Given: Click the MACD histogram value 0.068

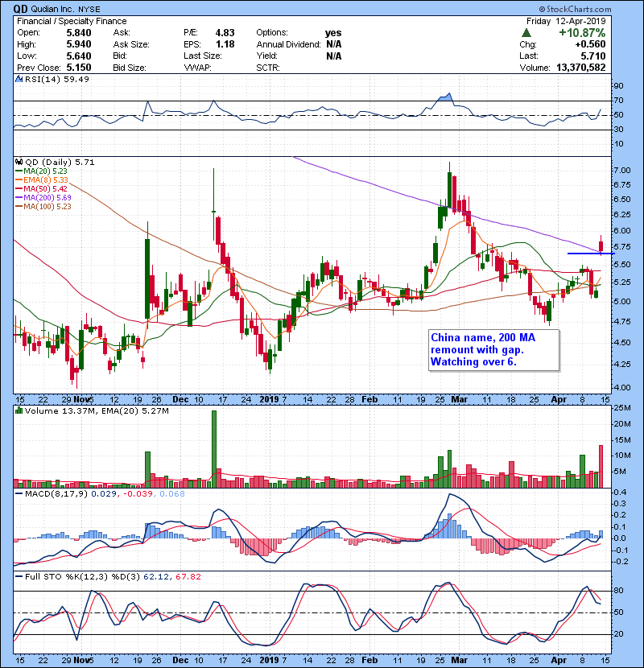Looking at the screenshot, I should 172,494.
